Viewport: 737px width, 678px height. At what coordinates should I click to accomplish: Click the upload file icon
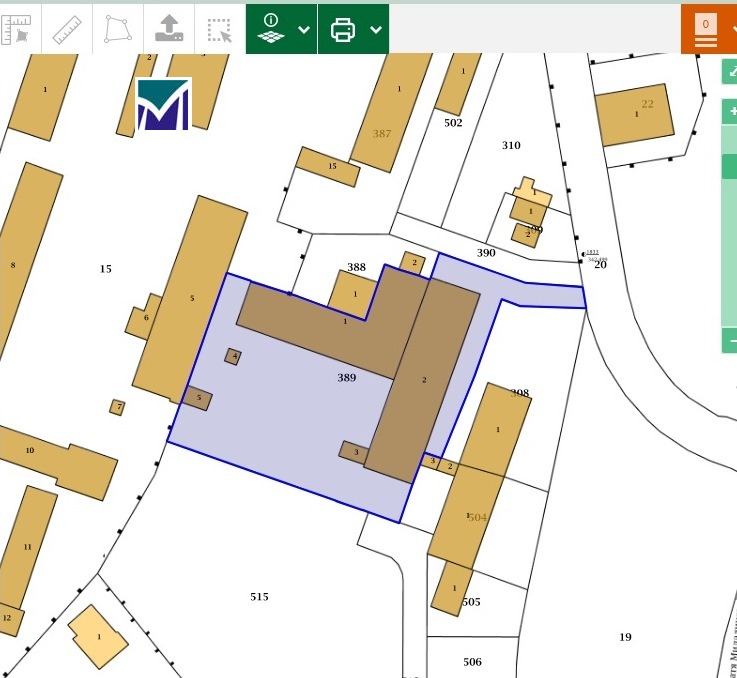[169, 29]
